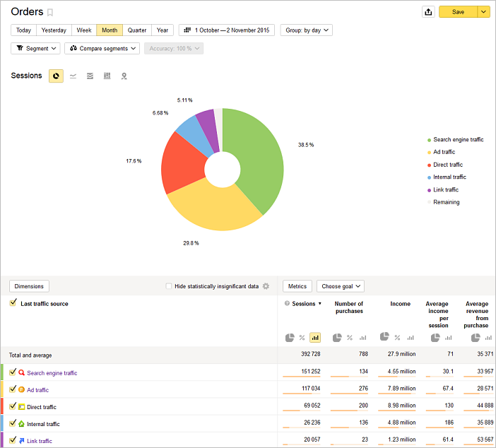496x448 pixels.
Task: Switch to the Quarter period tab
Action: tap(137, 30)
